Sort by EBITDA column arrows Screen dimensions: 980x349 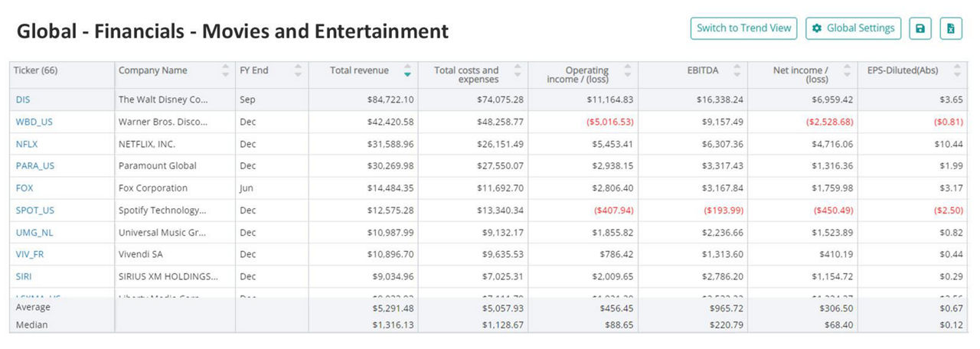pyautogui.click(x=737, y=70)
